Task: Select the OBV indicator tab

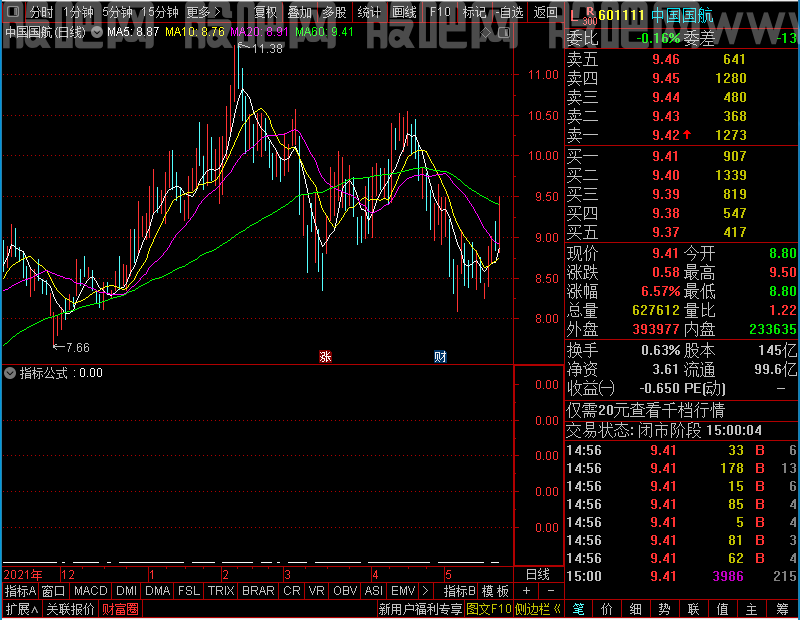Action: [x=345, y=591]
